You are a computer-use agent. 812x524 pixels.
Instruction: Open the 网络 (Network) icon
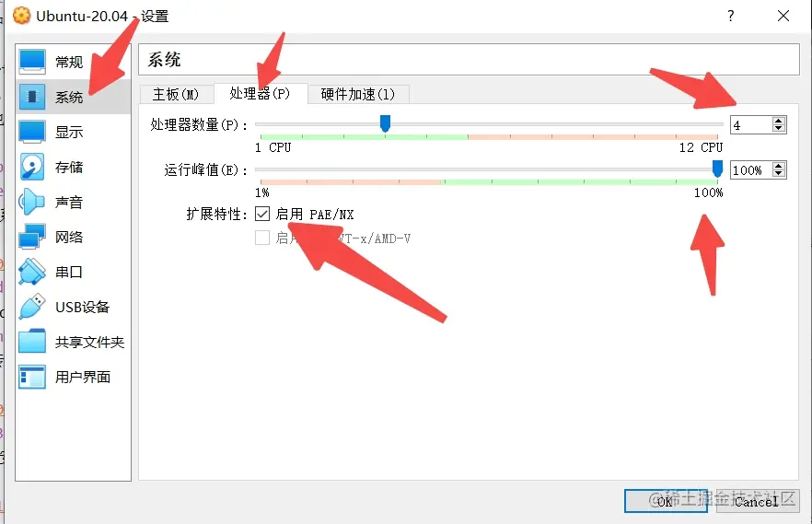click(32, 237)
